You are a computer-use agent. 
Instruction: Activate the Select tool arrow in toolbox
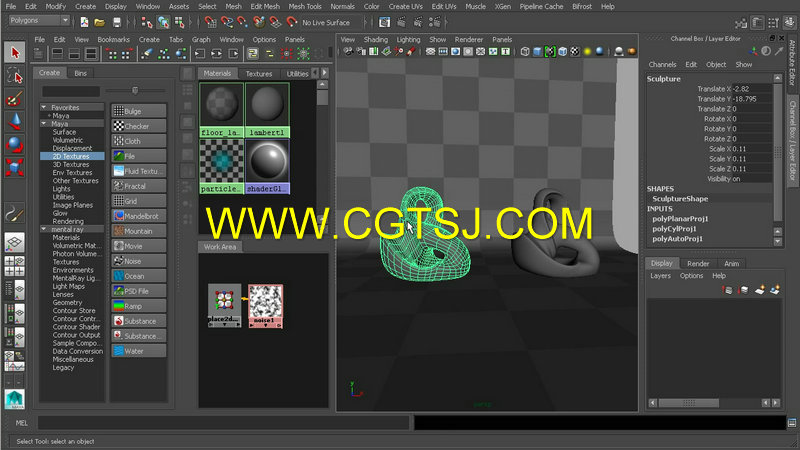click(15, 53)
